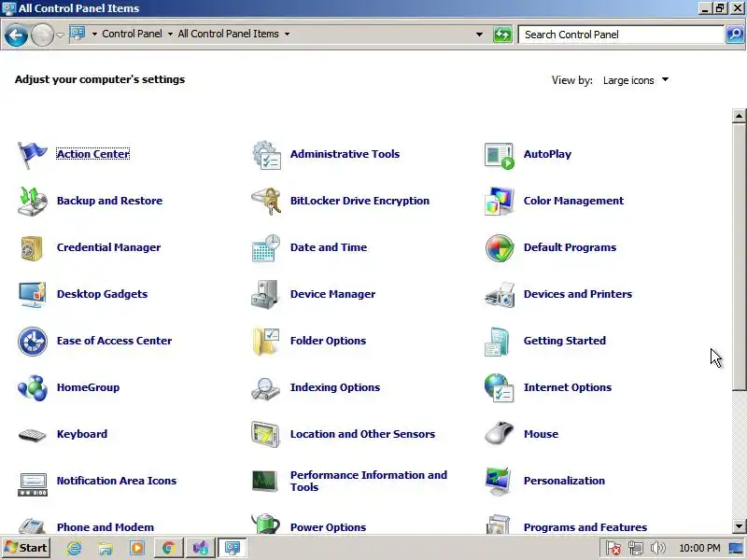The height and width of the screenshot is (560, 747).
Task: Open the Personalization monitor icon
Action: point(499,481)
